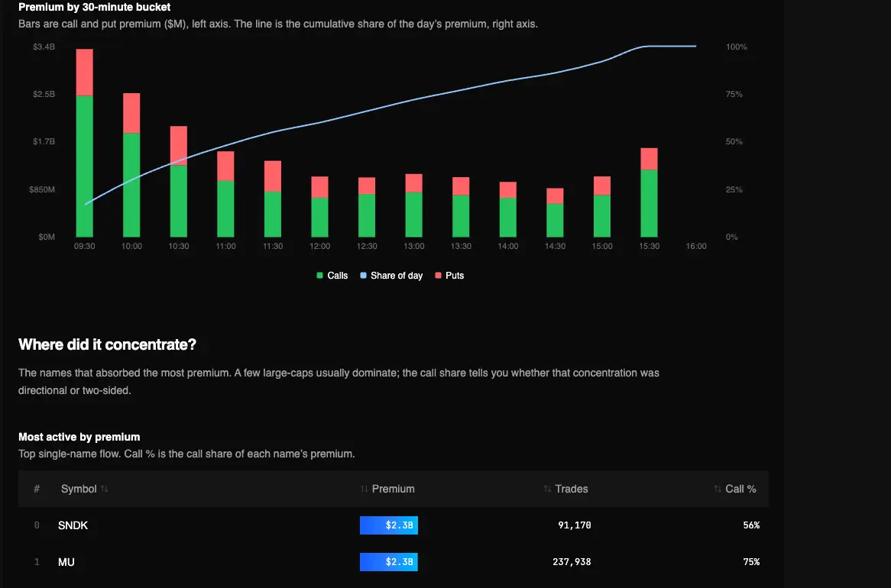
Task: Click the green Calls legend swatch
Action: coord(320,276)
